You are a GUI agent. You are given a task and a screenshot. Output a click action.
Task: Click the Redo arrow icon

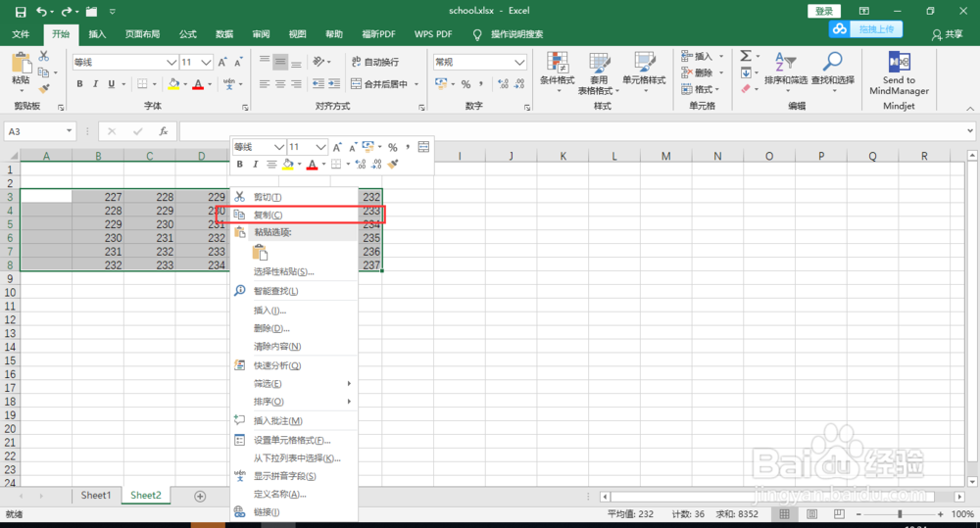pyautogui.click(x=67, y=11)
